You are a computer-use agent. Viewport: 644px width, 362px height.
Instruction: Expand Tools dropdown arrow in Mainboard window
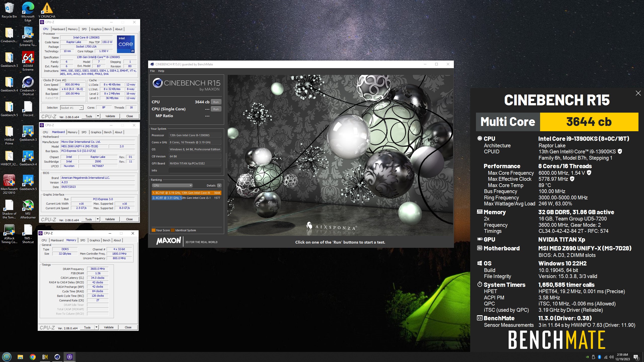point(98,219)
